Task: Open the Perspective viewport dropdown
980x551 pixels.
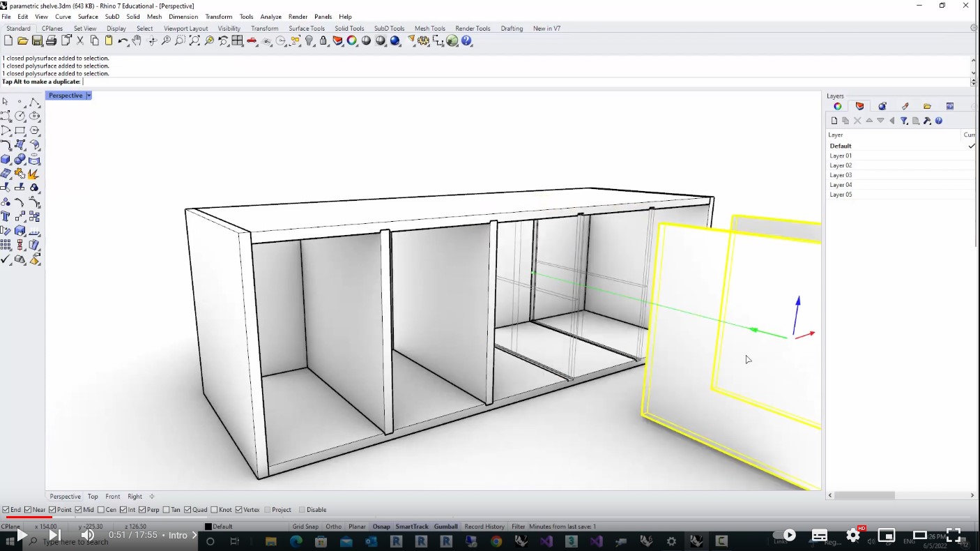Action: click(x=89, y=95)
